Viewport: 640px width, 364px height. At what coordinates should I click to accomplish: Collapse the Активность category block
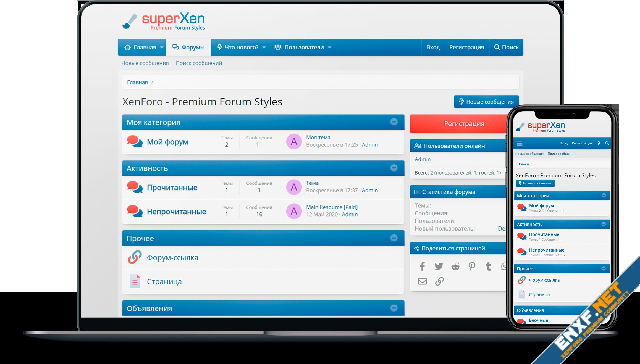[394, 168]
